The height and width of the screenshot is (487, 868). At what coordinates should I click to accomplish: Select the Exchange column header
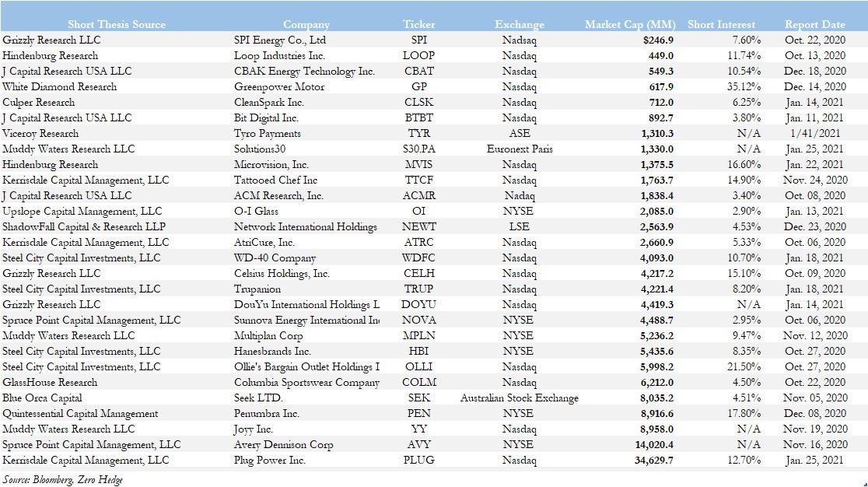(519, 24)
